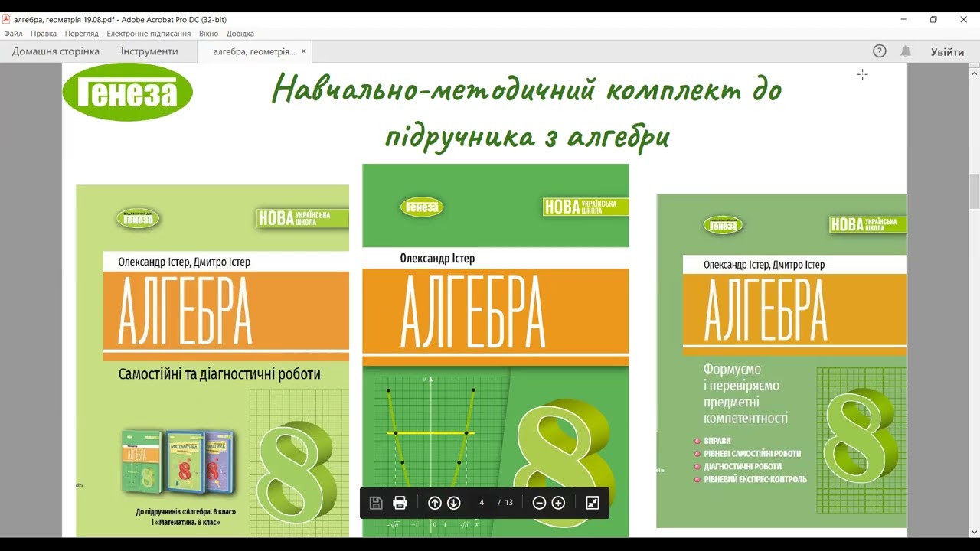
Task: Open notifications bell icon
Action: 906,51
